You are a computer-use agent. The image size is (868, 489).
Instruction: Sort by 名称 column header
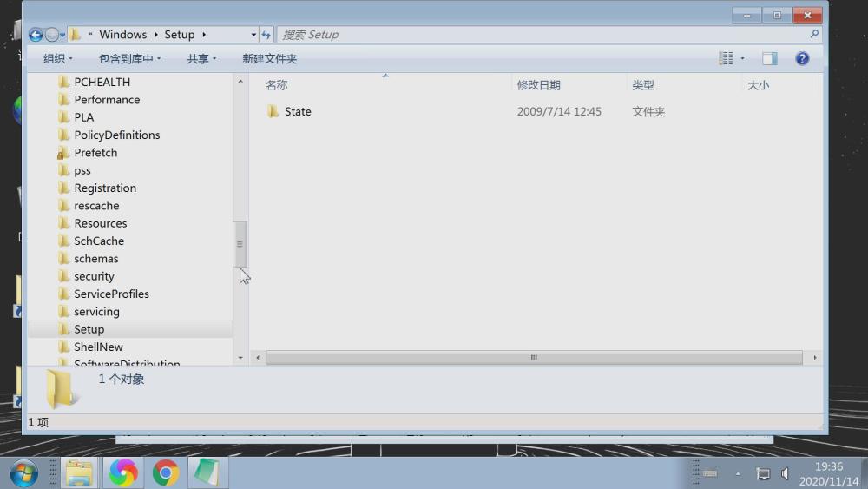276,85
